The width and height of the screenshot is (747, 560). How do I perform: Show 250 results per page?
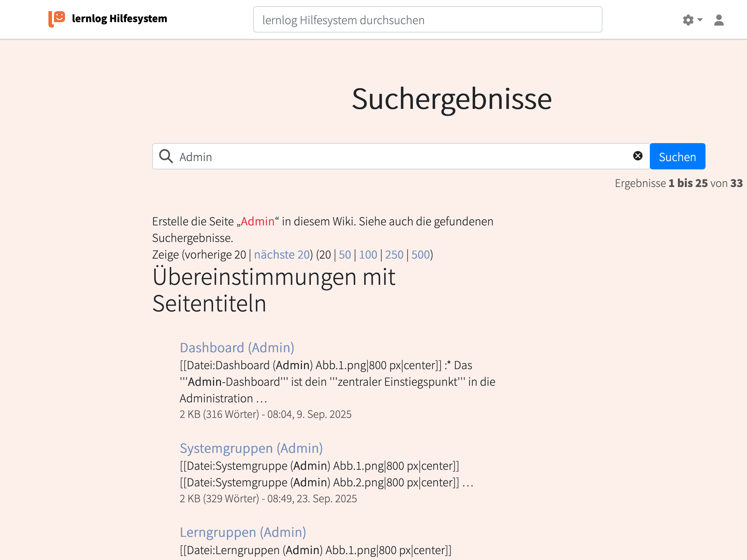(x=394, y=254)
